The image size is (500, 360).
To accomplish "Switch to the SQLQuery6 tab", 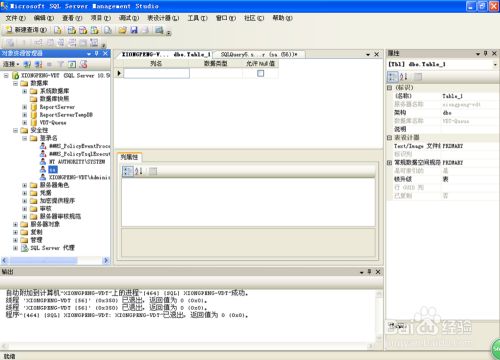I will [259, 54].
